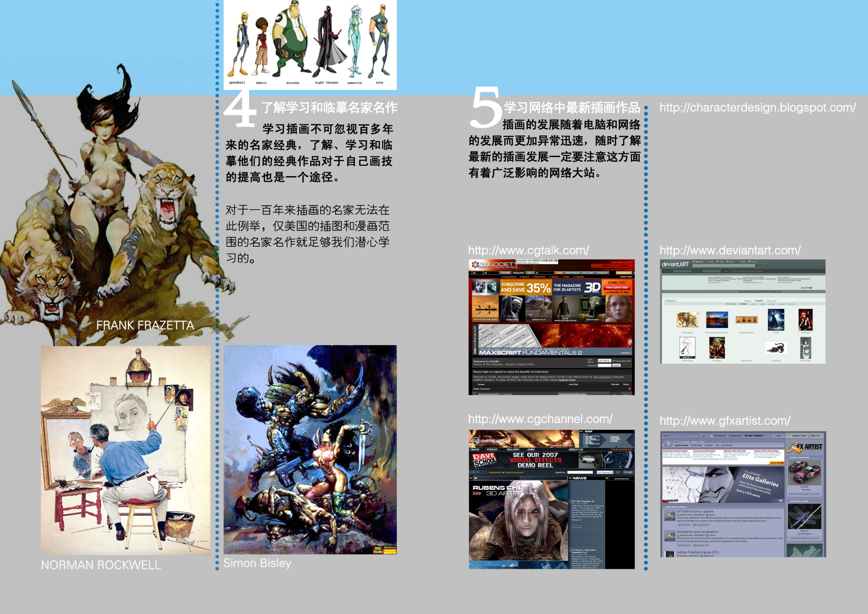The image size is (868, 614).
Task: Open the EVENTS tab on CGSociety
Action: pyautogui.click(x=603, y=273)
